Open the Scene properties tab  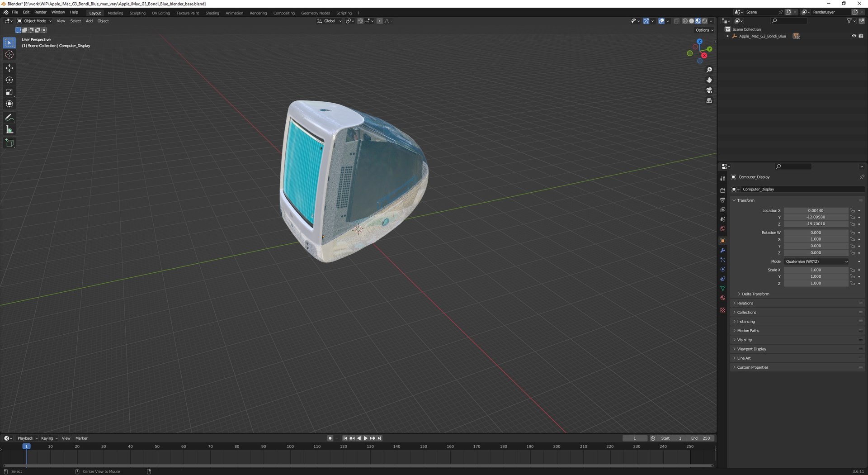pos(722,219)
